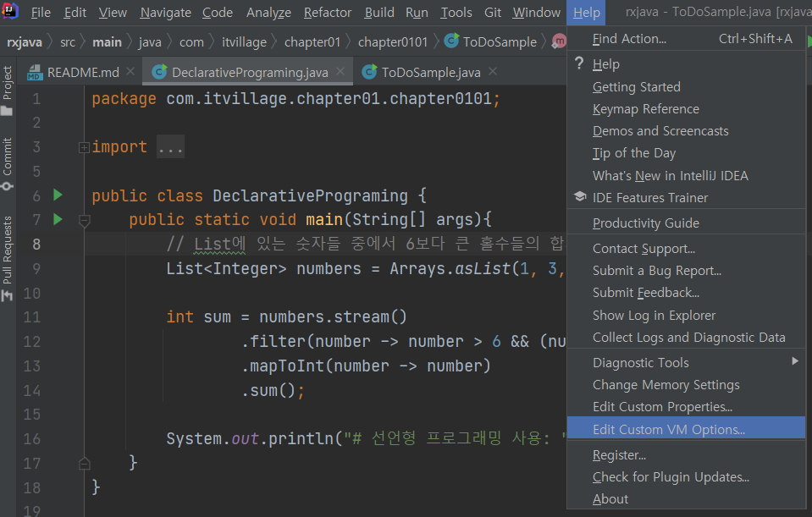
Task: Select Show Log in Explorer
Action: point(686,315)
